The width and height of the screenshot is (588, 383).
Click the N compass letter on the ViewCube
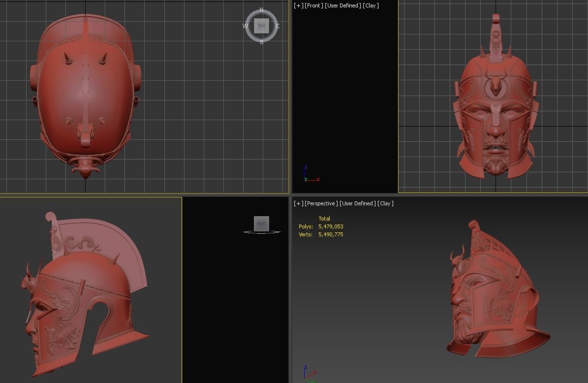(x=261, y=10)
